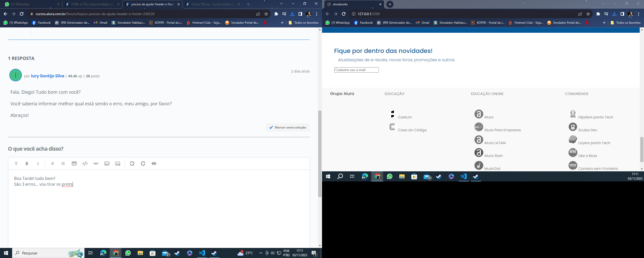Insert hyperlink in reply editor

[96, 164]
